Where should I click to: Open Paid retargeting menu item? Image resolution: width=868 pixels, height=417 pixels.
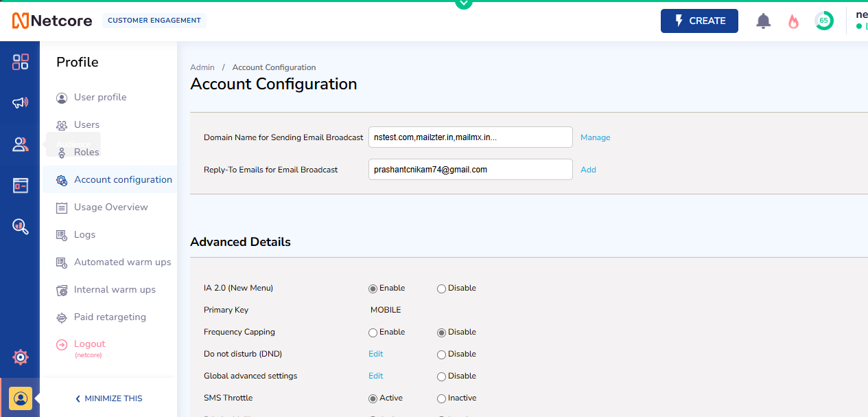pos(110,317)
